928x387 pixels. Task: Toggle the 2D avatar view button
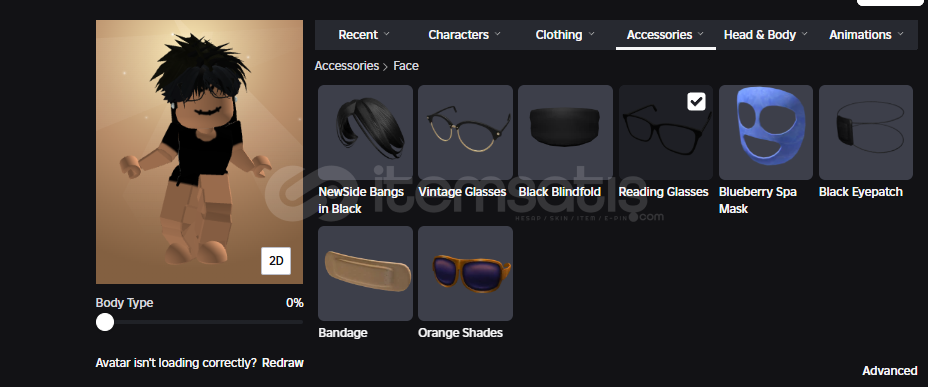tap(276, 260)
